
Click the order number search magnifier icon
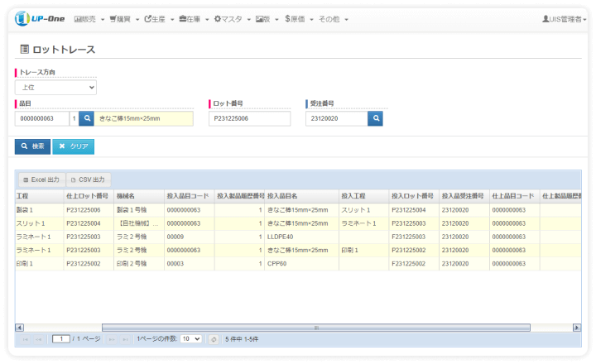376,118
